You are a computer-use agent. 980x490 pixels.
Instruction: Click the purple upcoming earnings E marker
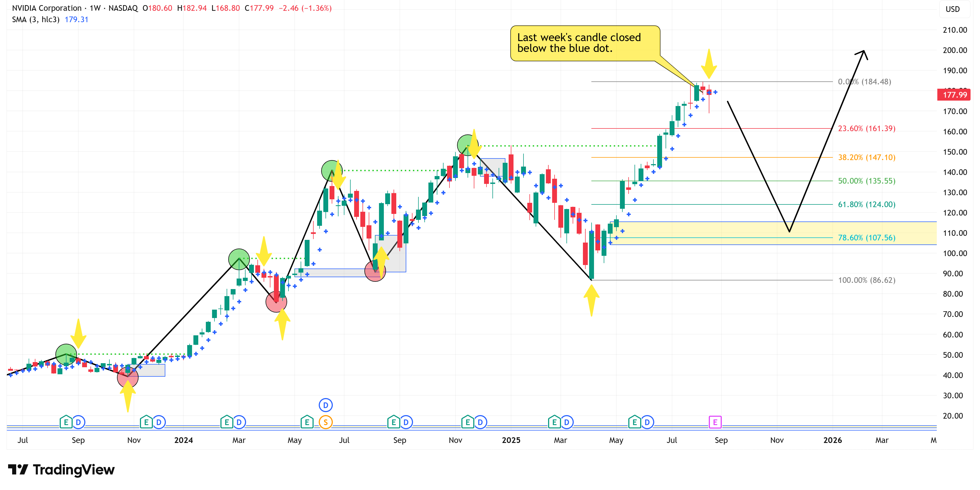(715, 422)
